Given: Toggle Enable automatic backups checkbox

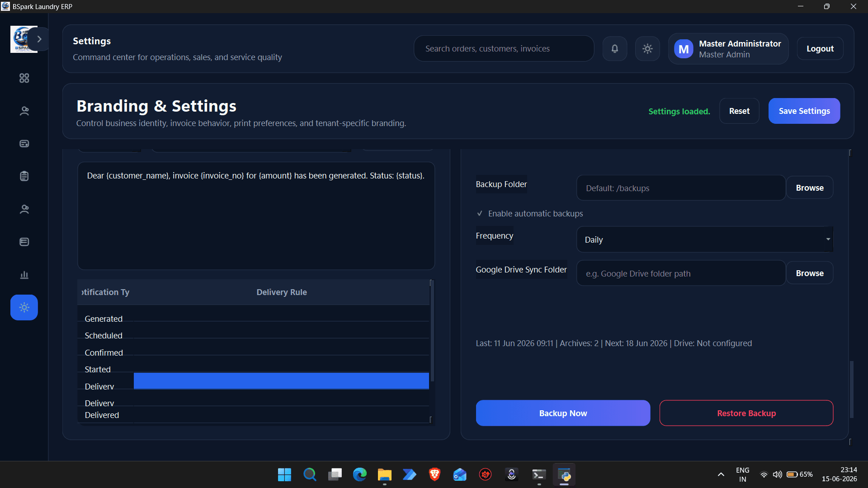Looking at the screenshot, I should point(480,214).
